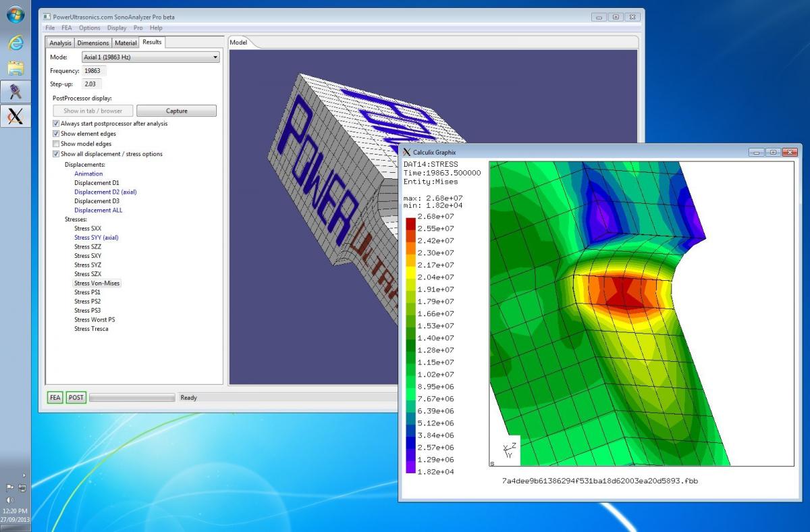Launch Internet Explorer from the taskbar

coord(15,43)
